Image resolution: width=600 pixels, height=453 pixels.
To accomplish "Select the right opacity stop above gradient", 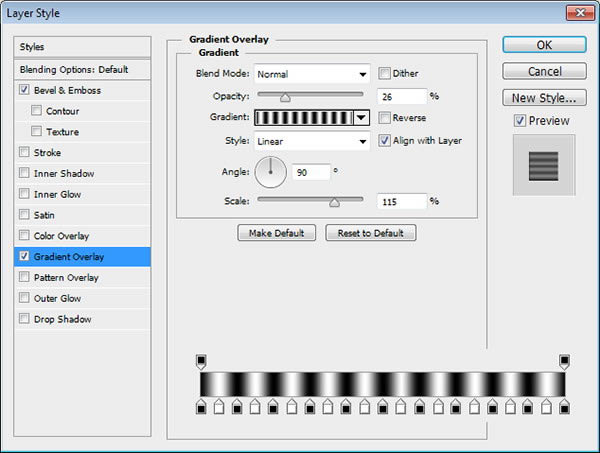I will pyautogui.click(x=564, y=362).
